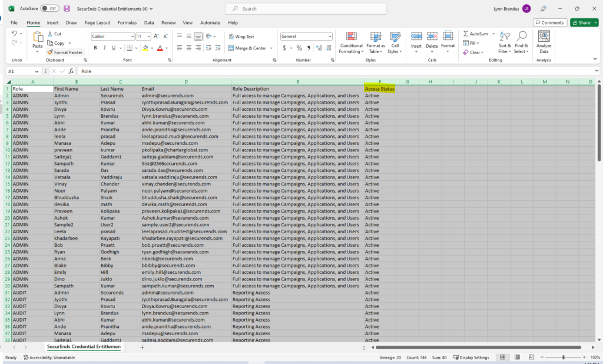Increase font size with the larger A icon
The height and width of the screenshot is (364, 603).
coord(156,36)
